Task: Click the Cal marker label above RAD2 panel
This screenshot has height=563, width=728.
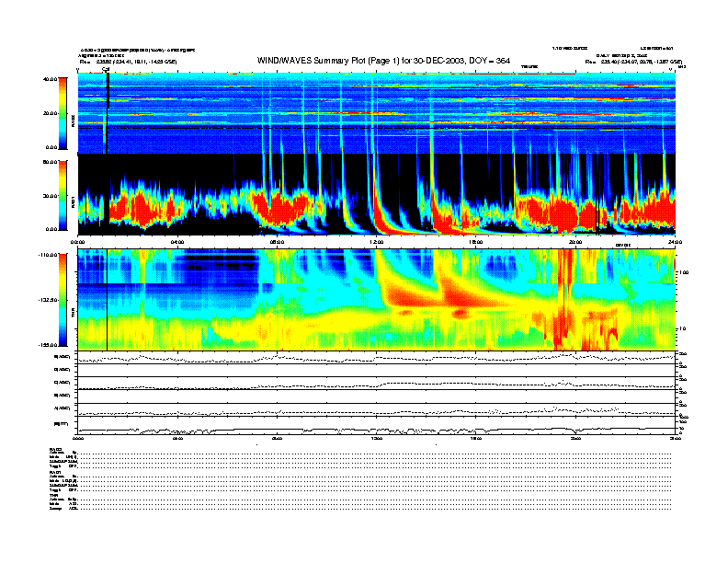Action: pyautogui.click(x=106, y=70)
